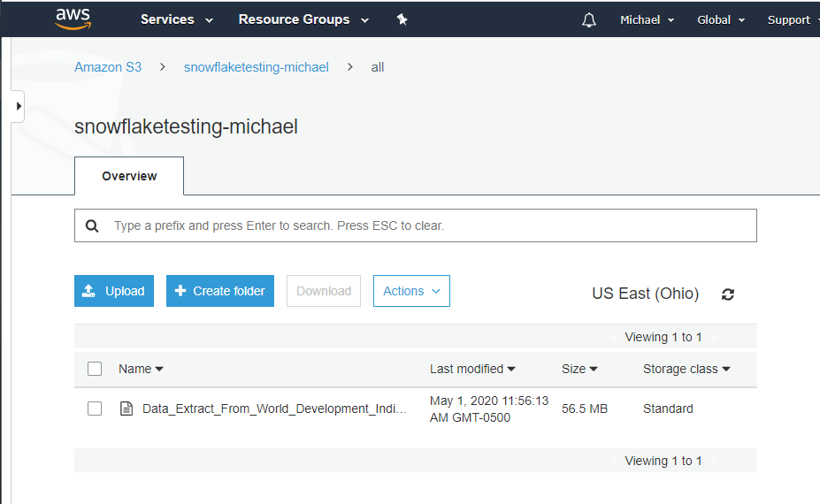Click the bottom 'Viewing 1 to 1' pagination text
The width and height of the screenshot is (820, 504).
coord(663,461)
